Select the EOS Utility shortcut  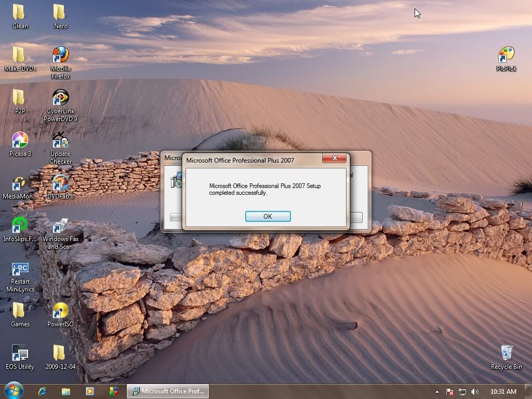pyautogui.click(x=20, y=357)
